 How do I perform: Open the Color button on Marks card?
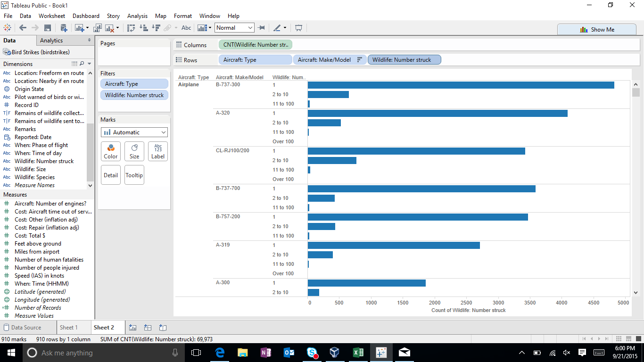click(x=111, y=151)
